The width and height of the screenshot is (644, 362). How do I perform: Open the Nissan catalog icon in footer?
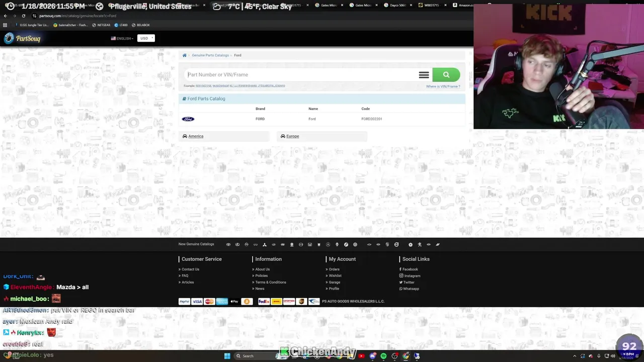pos(247,244)
